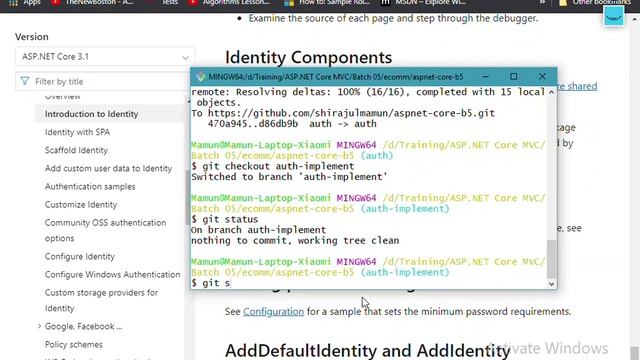Click the terminal scrollbar thumb
The height and width of the screenshot is (360, 640).
[551, 259]
